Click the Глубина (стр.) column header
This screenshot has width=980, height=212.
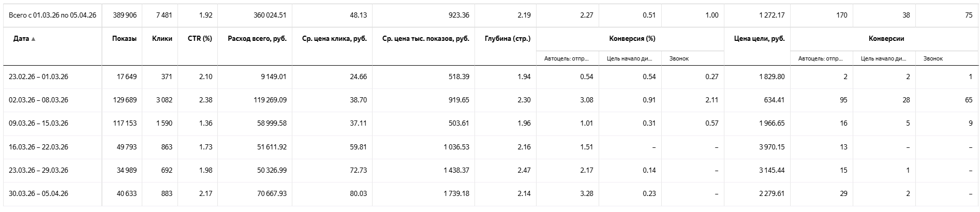tap(507, 39)
